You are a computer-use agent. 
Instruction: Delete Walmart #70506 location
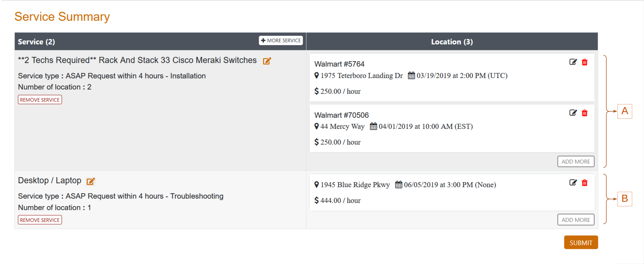(584, 113)
